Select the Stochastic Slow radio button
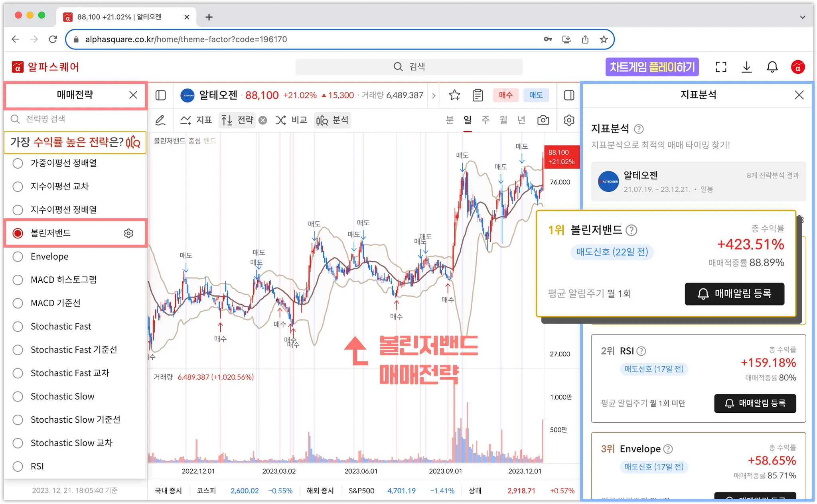This screenshot has width=817, height=504. 18,396
